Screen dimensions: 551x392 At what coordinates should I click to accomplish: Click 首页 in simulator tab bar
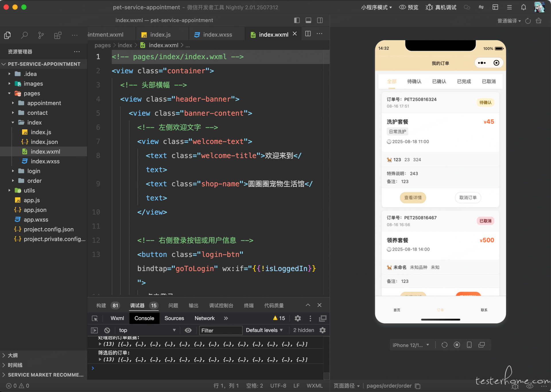(397, 310)
